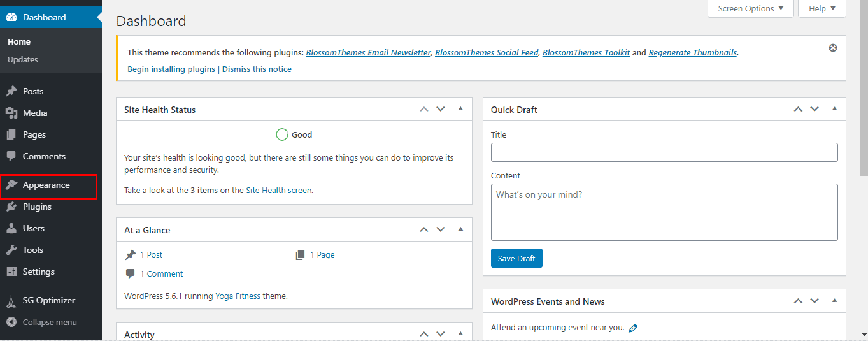This screenshot has width=868, height=341.
Task: Open BlossomThemes Social Feed link
Action: click(x=487, y=52)
